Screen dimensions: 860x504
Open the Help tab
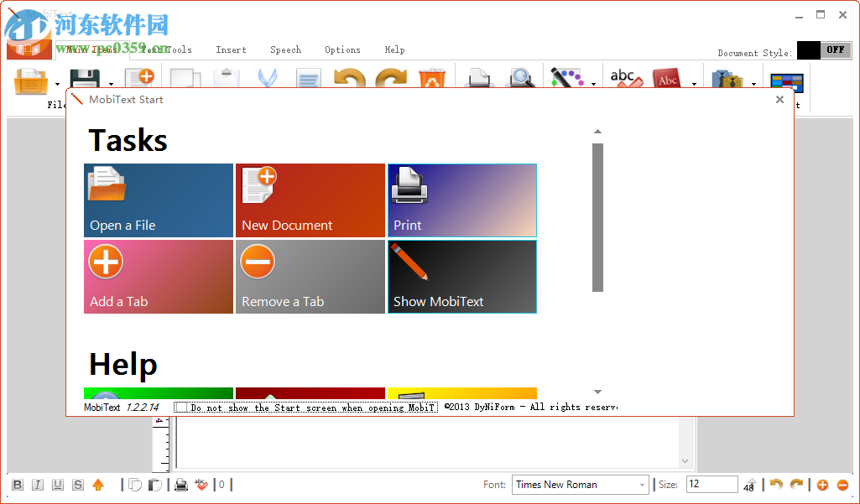click(394, 50)
